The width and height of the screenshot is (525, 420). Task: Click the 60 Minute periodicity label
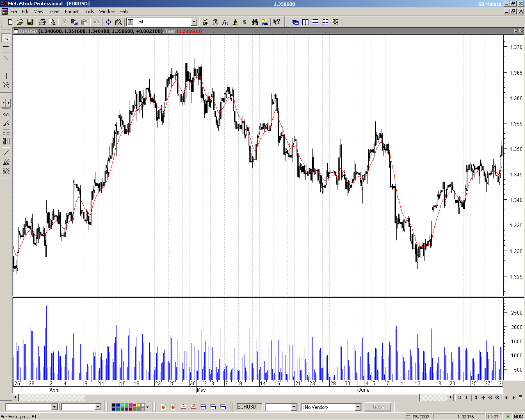(x=490, y=4)
